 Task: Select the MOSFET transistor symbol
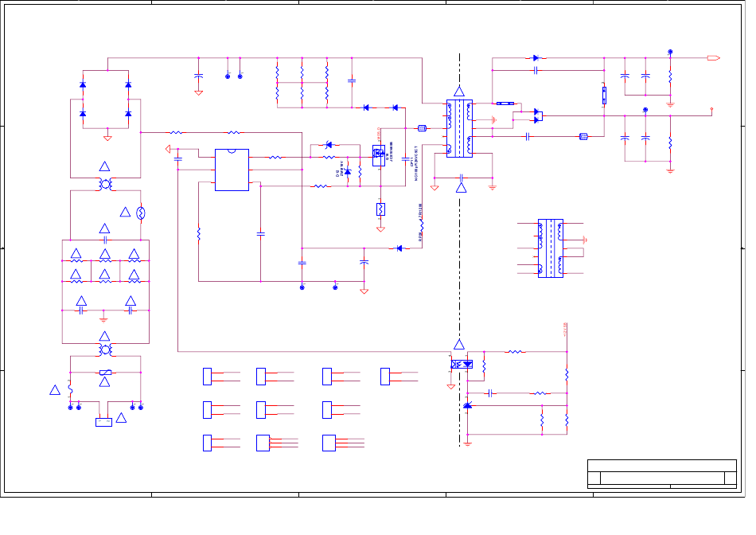[x=379, y=154]
